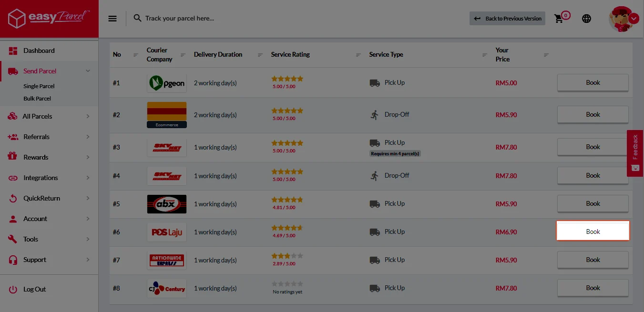Book the Pos Laju courier
The height and width of the screenshot is (312, 644).
click(x=593, y=231)
